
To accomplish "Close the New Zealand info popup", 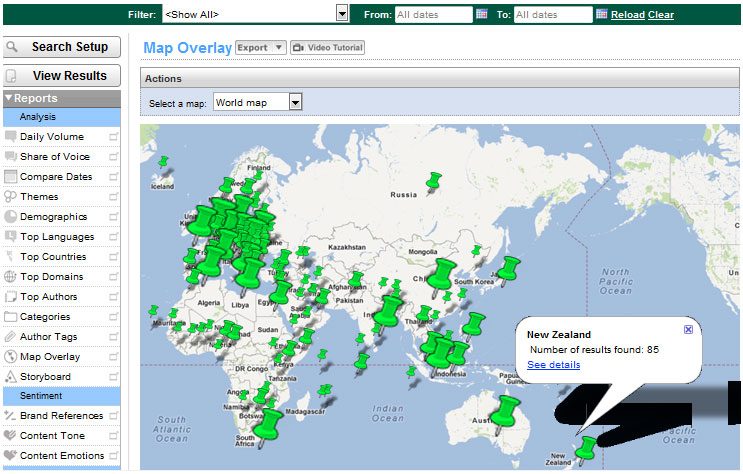I will tap(689, 329).
